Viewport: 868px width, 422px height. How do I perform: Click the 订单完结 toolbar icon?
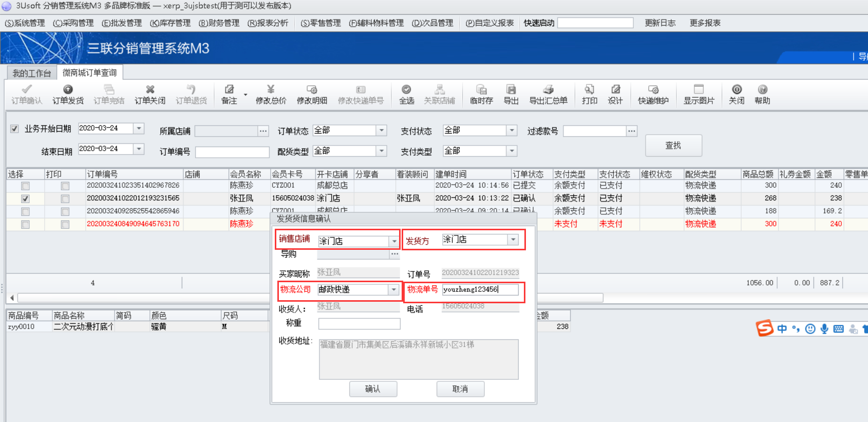click(109, 95)
